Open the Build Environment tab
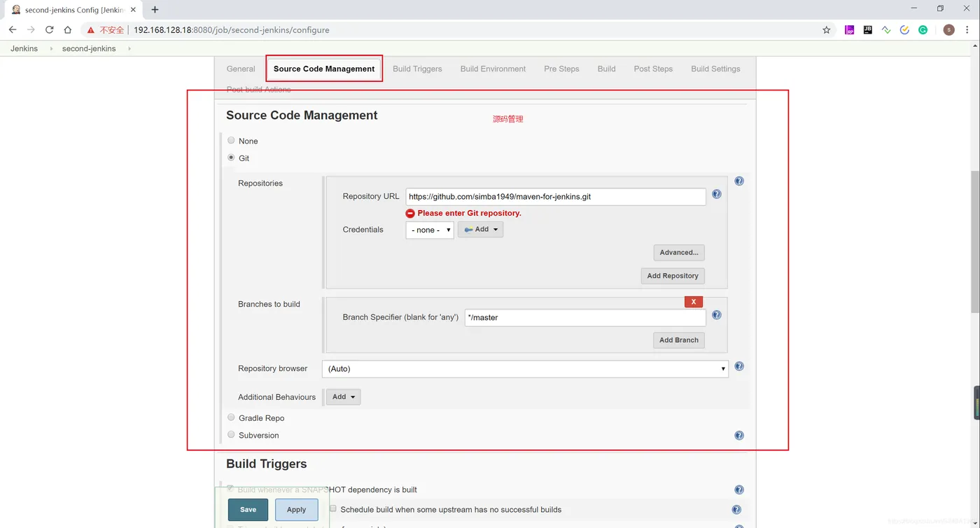 493,69
